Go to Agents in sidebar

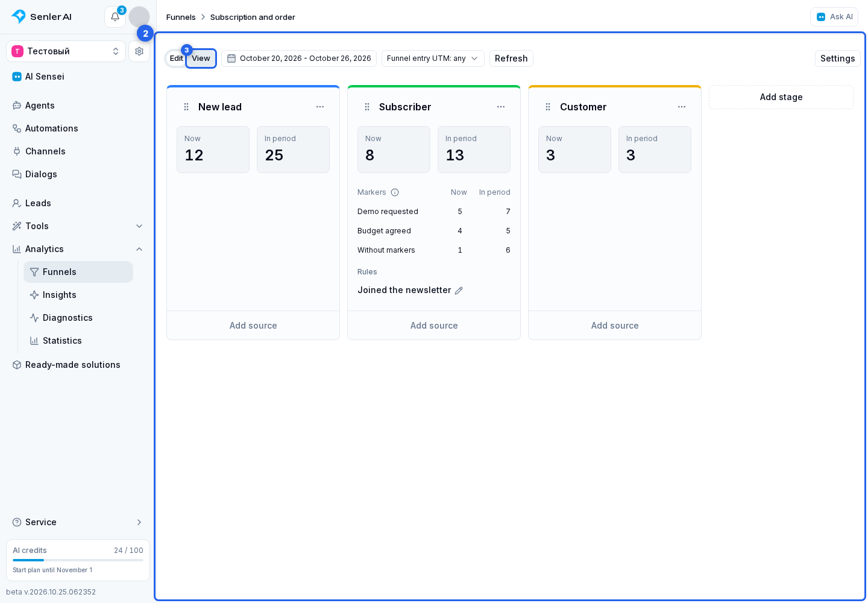click(x=78, y=106)
